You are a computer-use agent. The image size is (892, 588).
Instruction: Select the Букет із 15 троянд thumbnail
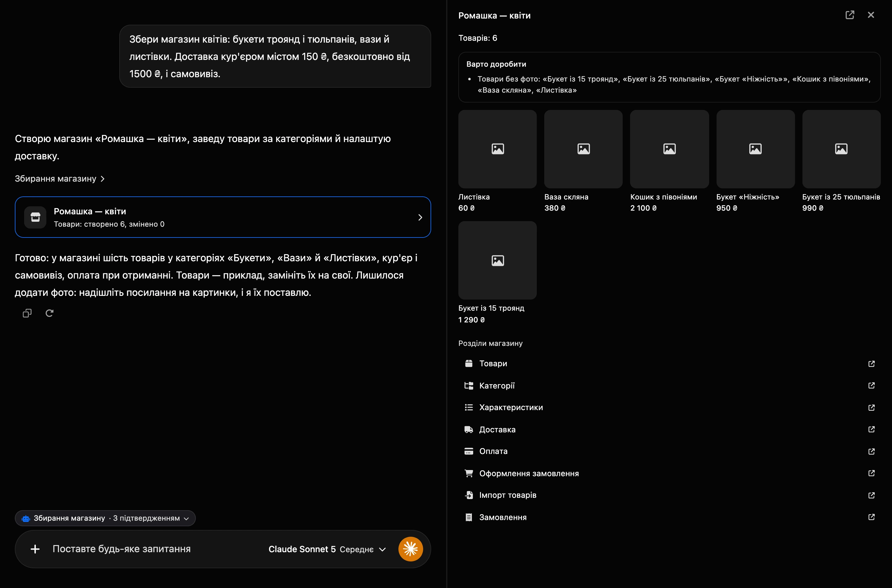click(498, 260)
